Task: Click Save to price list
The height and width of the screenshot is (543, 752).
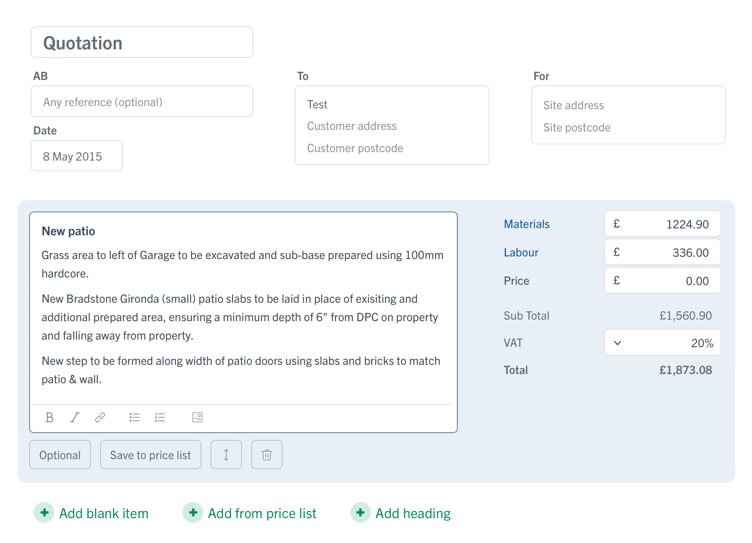Action: (x=150, y=455)
